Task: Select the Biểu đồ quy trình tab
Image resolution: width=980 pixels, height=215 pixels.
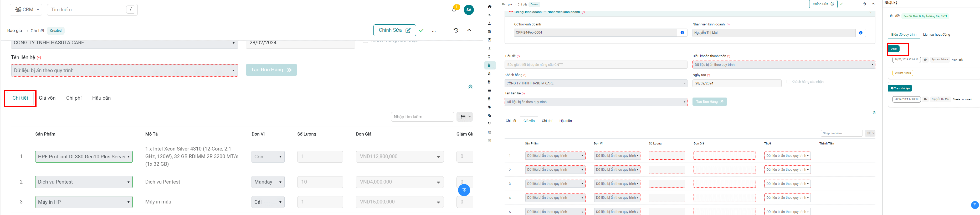Action: coord(904,35)
